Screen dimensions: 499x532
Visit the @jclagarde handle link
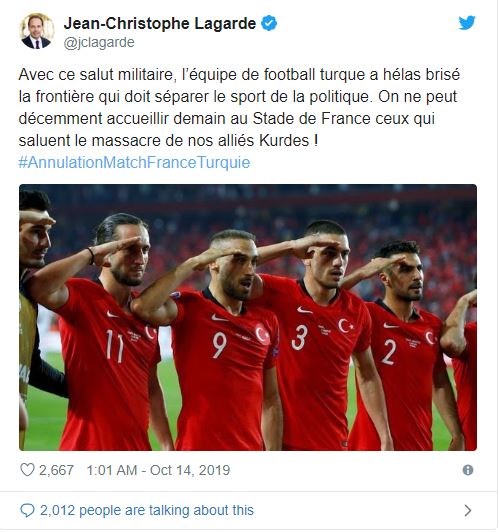99,42
